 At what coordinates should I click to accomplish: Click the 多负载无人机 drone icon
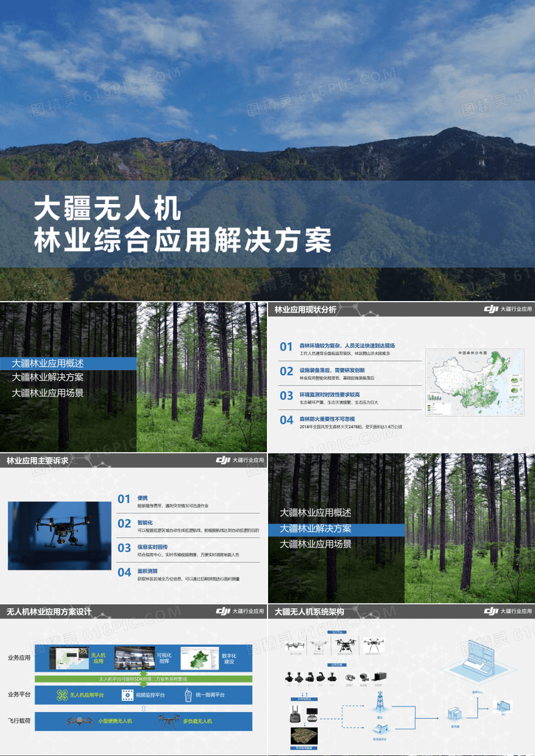tap(169, 721)
